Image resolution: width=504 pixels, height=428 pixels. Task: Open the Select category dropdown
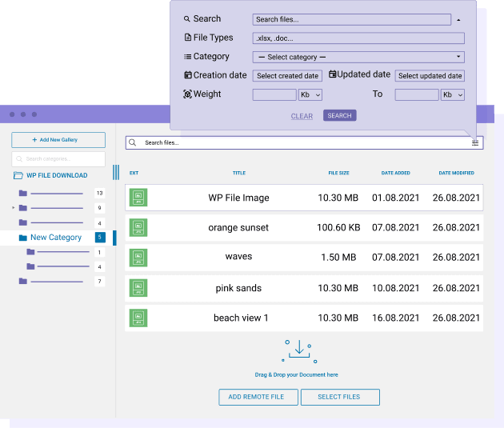pyautogui.click(x=358, y=57)
